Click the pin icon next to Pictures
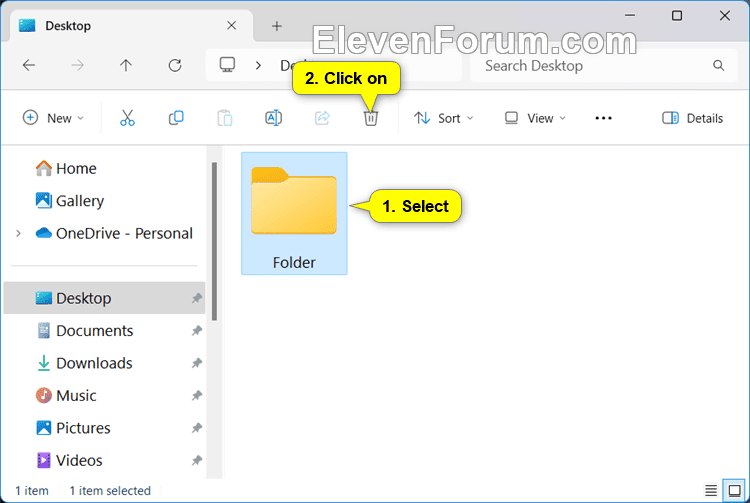 197,428
